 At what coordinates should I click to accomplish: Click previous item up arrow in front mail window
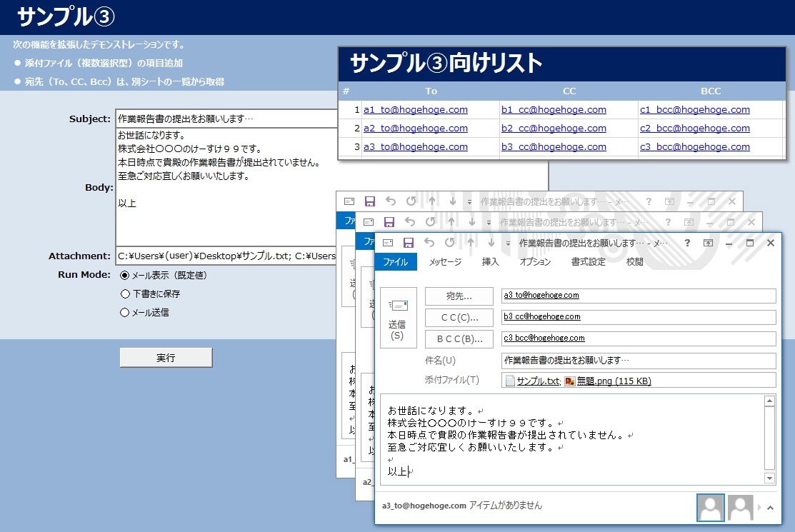click(471, 243)
